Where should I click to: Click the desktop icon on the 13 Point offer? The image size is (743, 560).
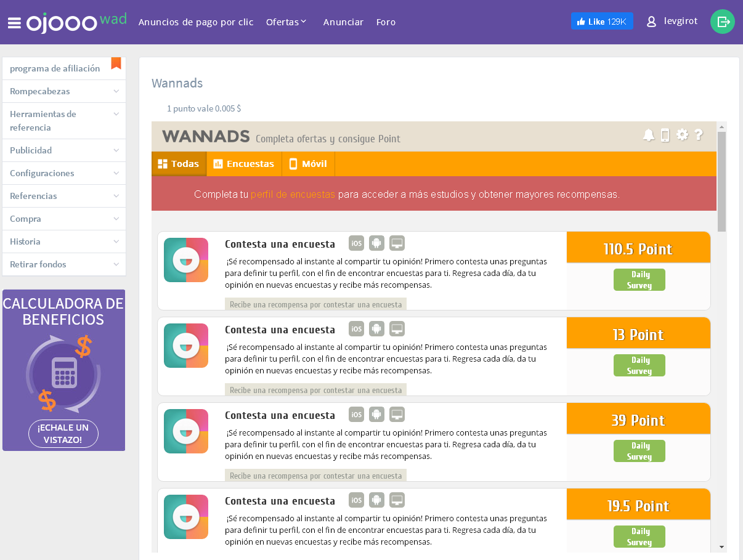397,329
